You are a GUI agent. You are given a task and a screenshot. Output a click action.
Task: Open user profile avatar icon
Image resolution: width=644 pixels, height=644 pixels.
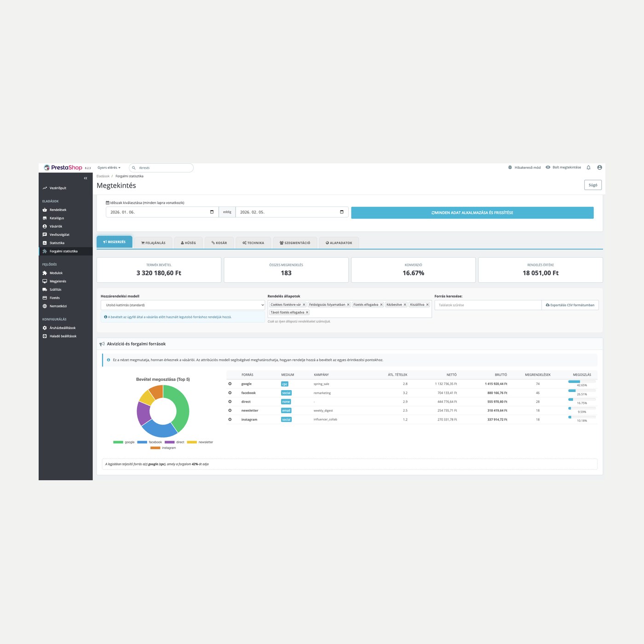[x=599, y=167]
